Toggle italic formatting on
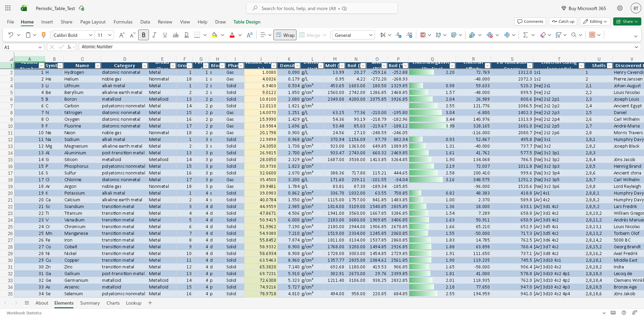Viewport: 644px width, 316px height. tap(154, 35)
